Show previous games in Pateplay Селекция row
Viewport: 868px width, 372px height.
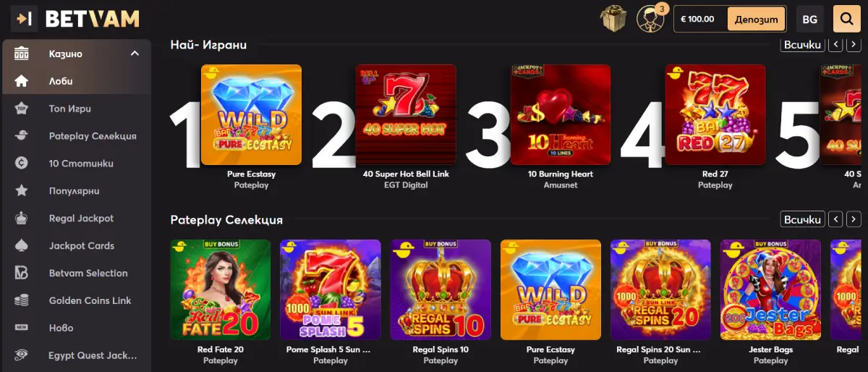(x=835, y=219)
